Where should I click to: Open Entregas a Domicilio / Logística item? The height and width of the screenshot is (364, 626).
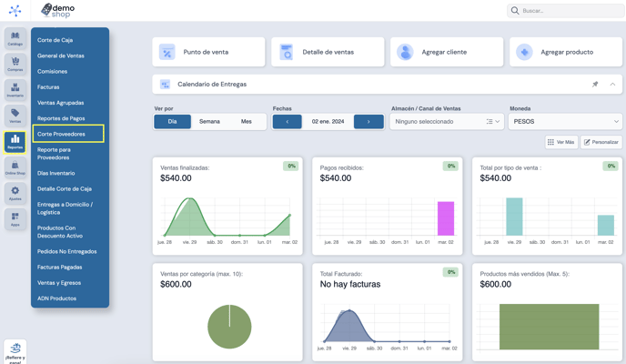point(65,208)
